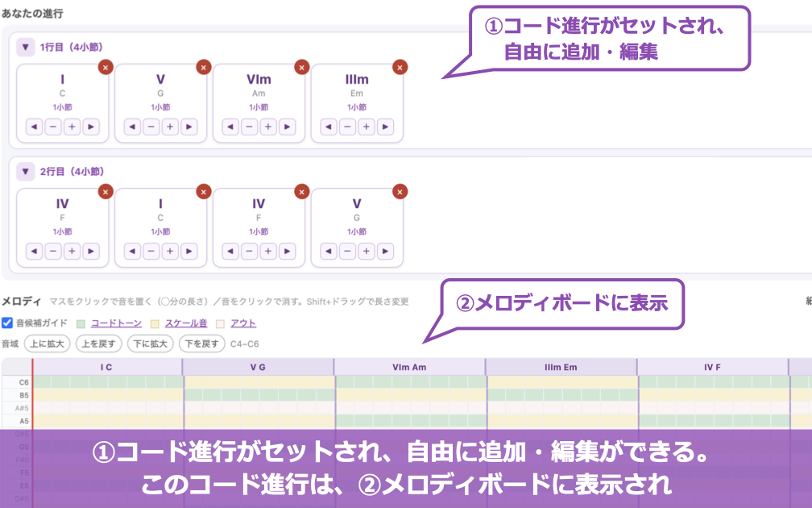Remove the VIm Am chord card
This screenshot has height=508, width=812.
[302, 68]
